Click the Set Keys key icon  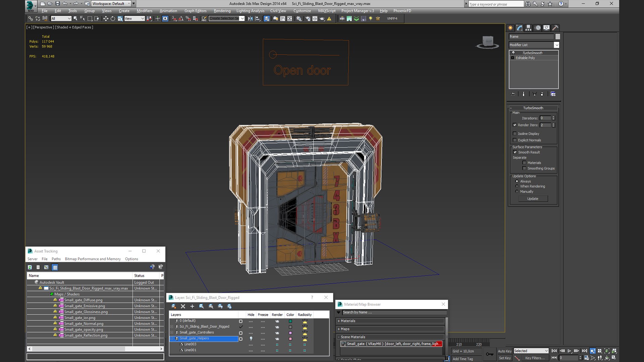coord(490,354)
